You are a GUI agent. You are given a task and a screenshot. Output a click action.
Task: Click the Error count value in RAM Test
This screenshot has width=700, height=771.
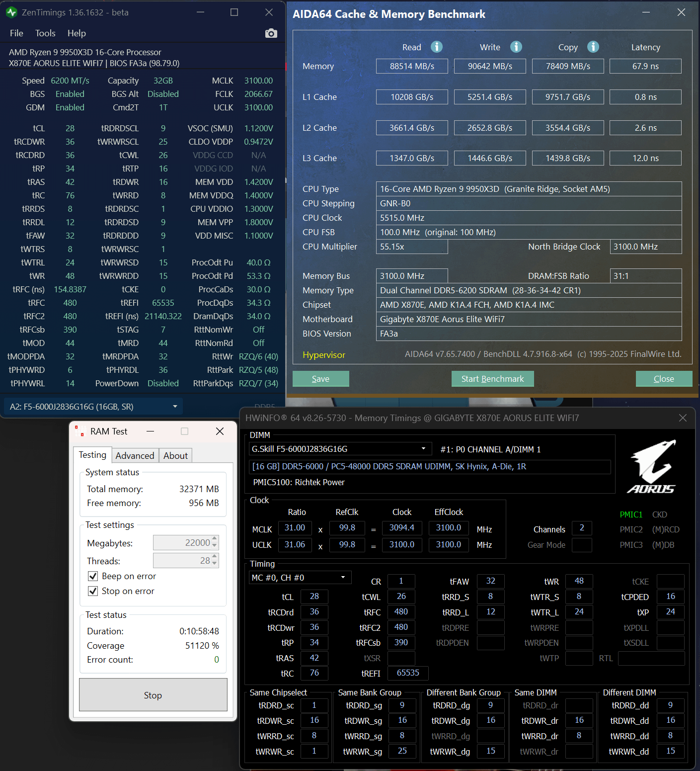tap(217, 660)
